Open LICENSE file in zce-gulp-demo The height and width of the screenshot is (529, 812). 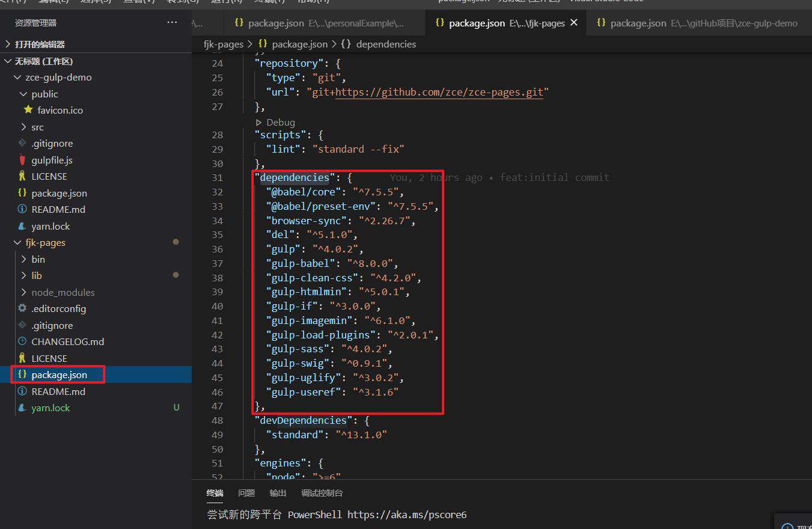click(x=49, y=177)
